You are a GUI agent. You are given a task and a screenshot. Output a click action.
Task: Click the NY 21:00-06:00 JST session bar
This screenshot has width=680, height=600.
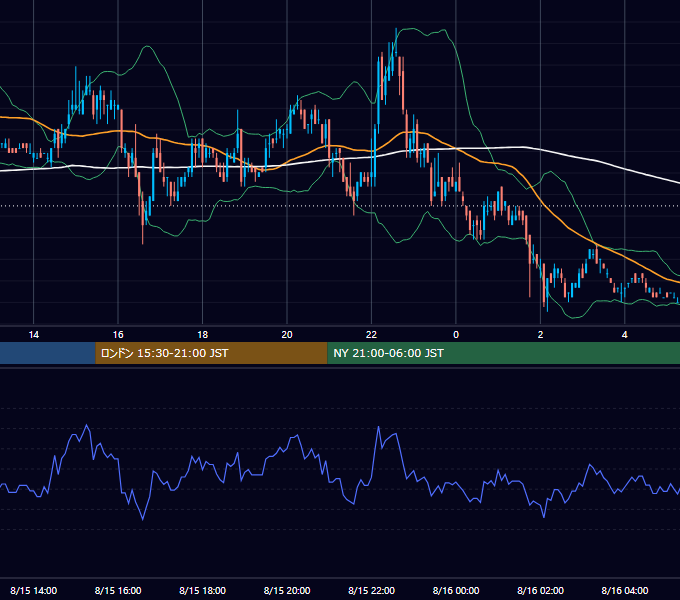(503, 353)
